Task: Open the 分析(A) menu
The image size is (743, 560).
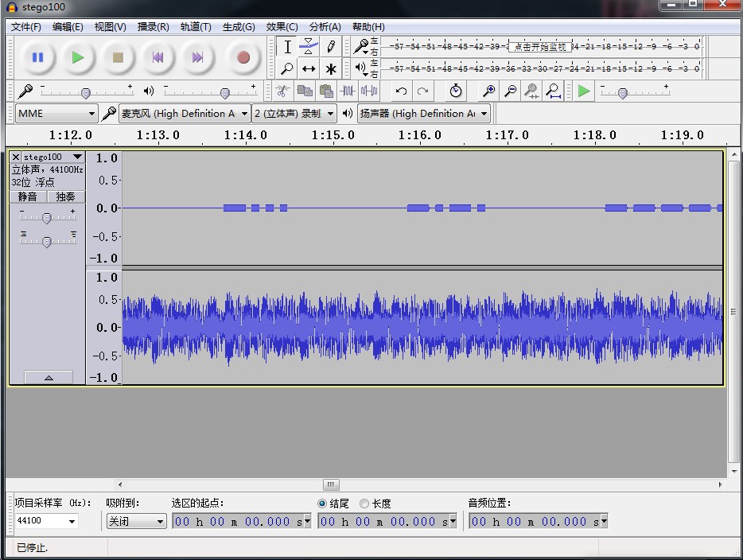Action: tap(325, 26)
